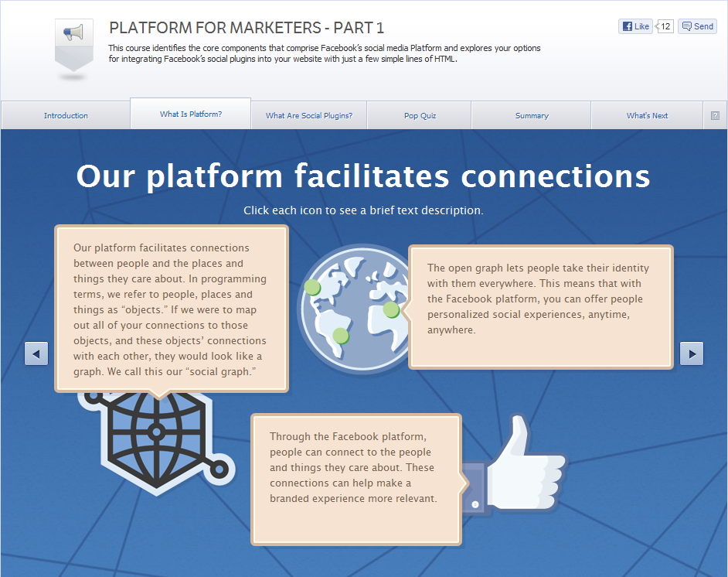Open the help question mark icon

(715, 116)
